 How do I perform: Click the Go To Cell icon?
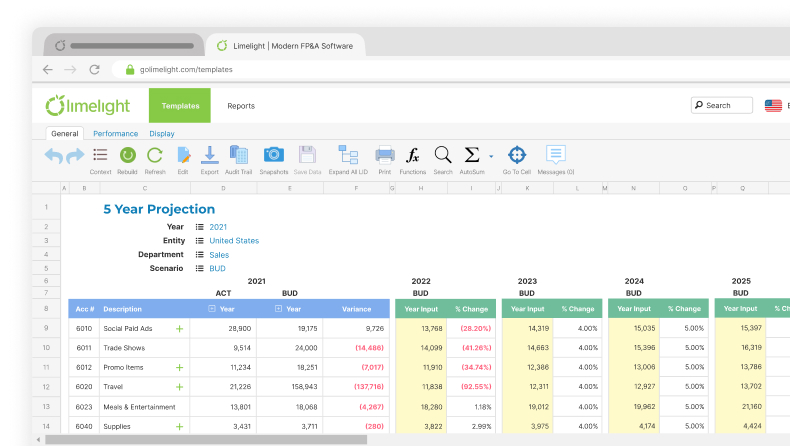[517, 155]
